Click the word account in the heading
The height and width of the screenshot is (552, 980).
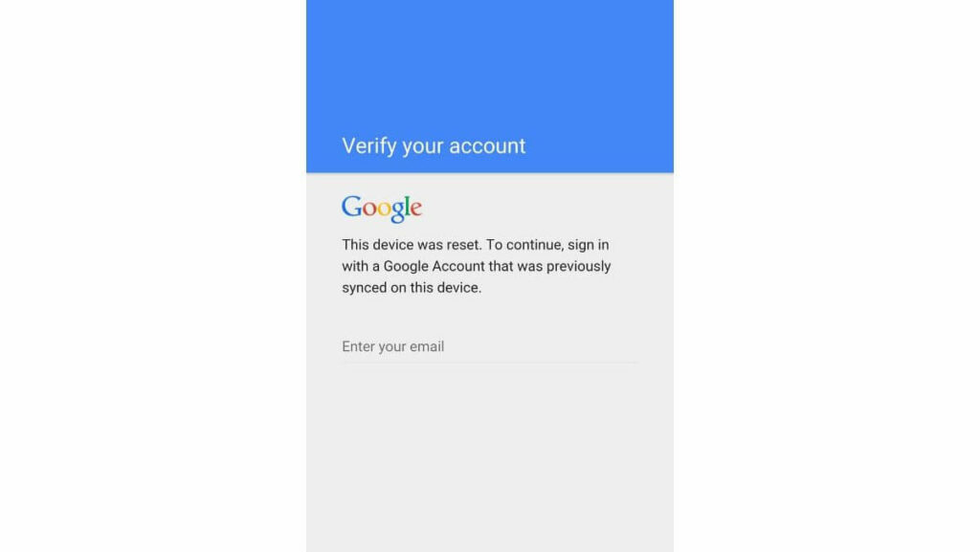tap(487, 146)
